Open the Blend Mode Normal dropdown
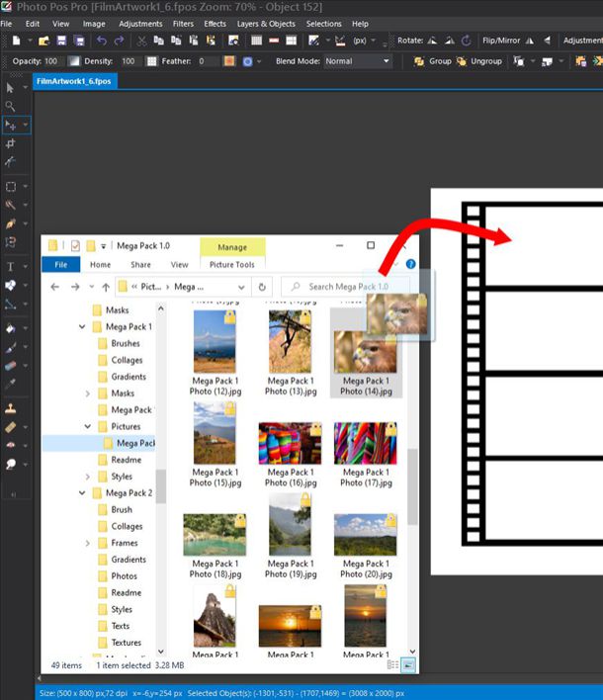 (358, 61)
